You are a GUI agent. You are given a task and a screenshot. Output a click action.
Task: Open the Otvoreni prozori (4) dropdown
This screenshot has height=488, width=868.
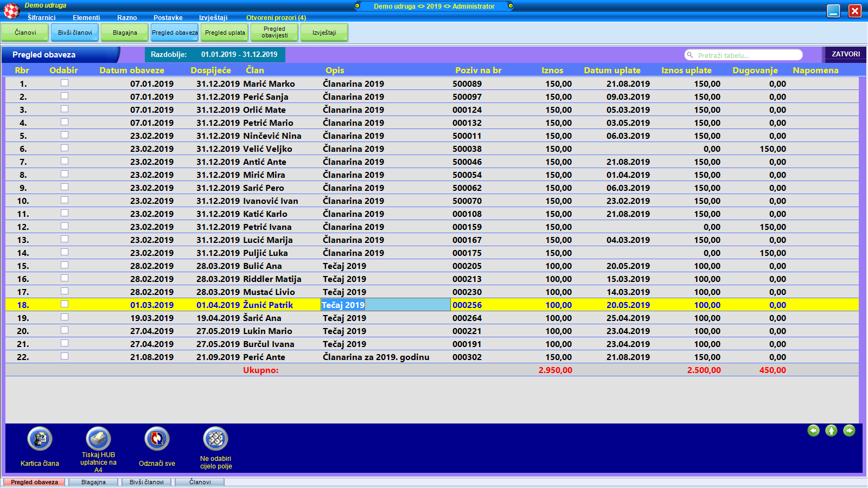click(x=276, y=18)
